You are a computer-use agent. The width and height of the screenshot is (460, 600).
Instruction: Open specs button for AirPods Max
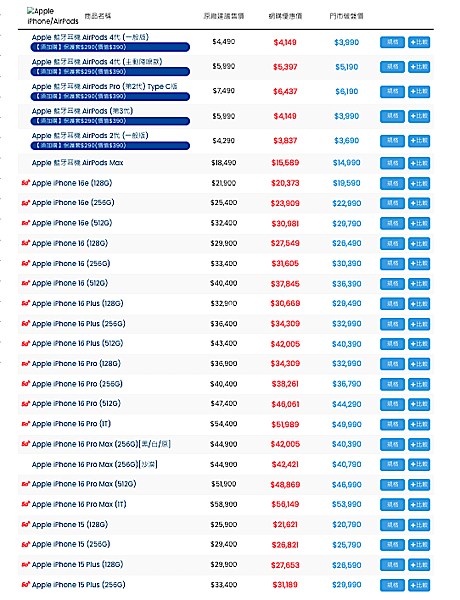coord(392,163)
